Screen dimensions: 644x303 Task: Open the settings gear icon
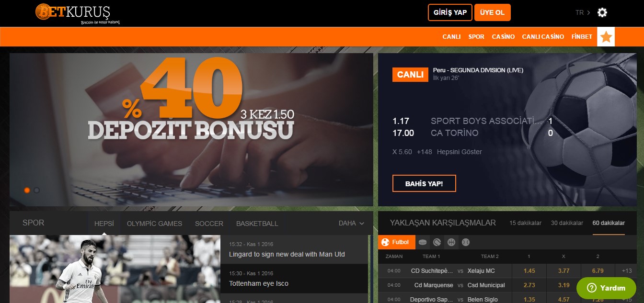[602, 13]
